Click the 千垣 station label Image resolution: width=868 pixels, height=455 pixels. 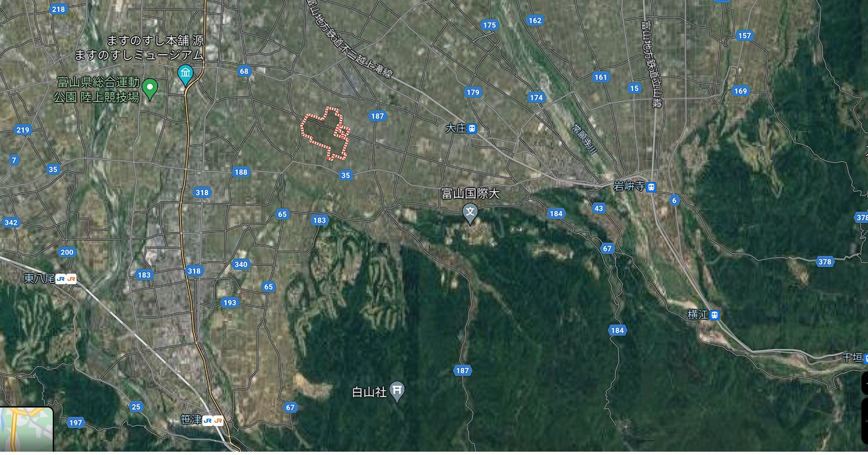point(852,357)
